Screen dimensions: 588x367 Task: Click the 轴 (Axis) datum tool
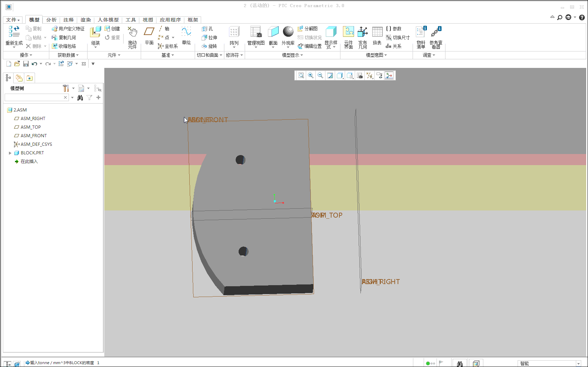click(x=164, y=29)
